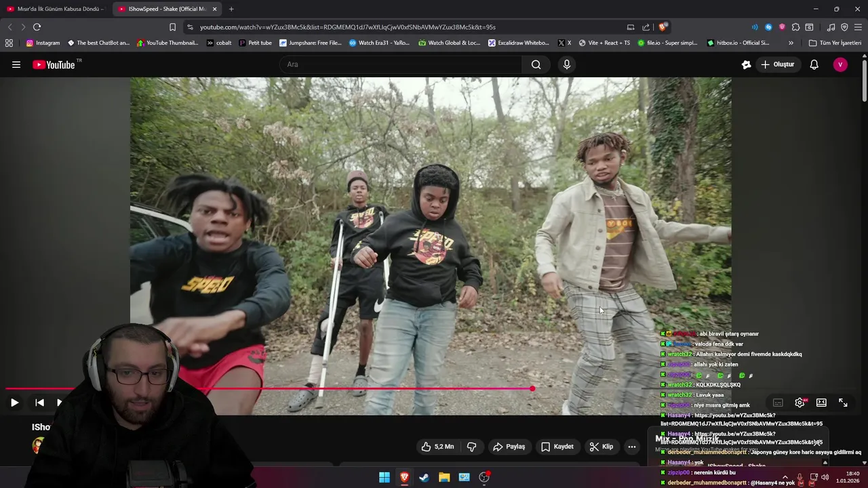
Task: Open Brave Shields lion icon
Action: pyautogui.click(x=663, y=27)
